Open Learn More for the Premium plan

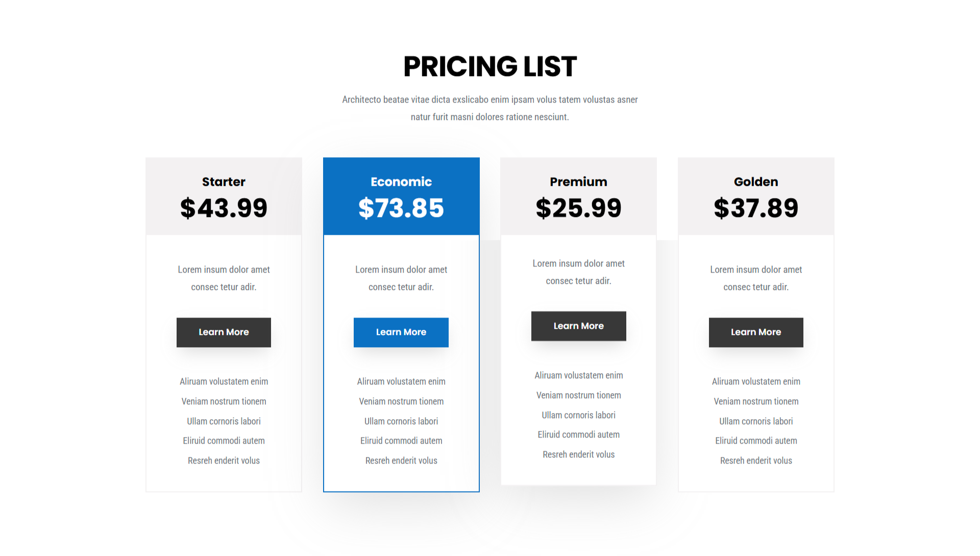(578, 326)
